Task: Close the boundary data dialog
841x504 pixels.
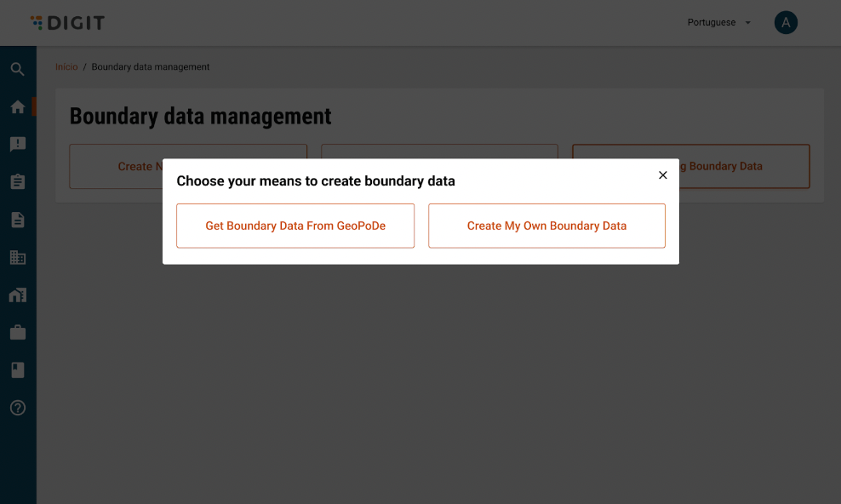Action: [663, 175]
